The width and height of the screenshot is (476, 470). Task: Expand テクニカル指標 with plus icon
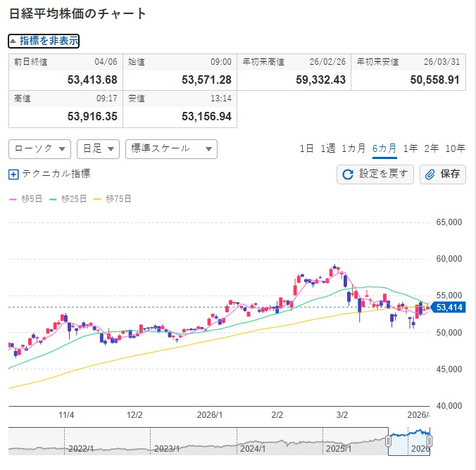click(13, 174)
